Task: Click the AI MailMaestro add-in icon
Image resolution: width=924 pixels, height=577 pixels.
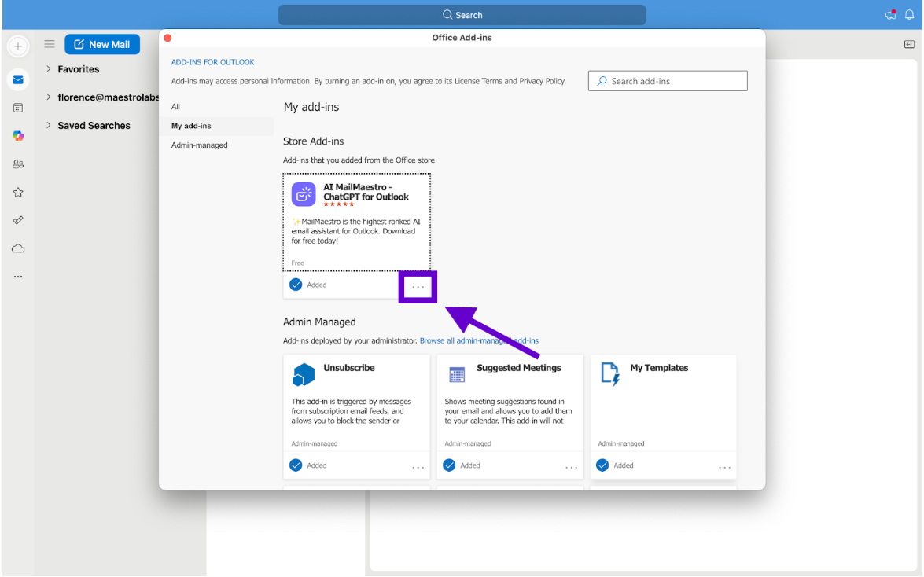Action: (x=304, y=194)
